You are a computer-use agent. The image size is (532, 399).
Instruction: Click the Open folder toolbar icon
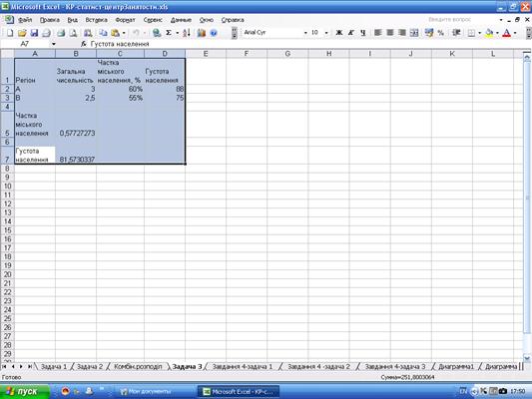coord(22,33)
